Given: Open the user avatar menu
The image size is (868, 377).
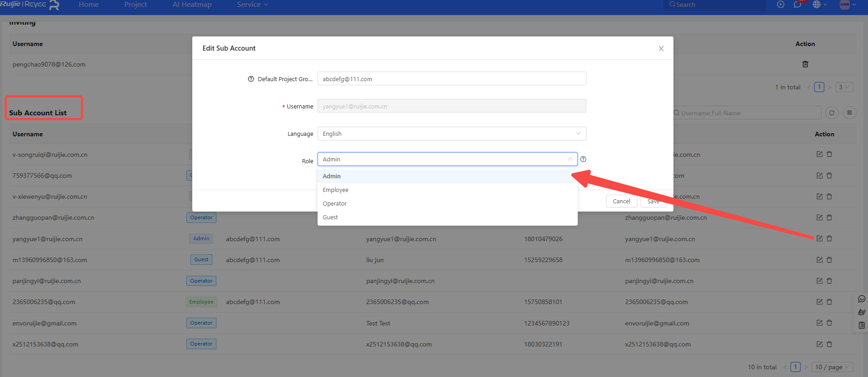Looking at the screenshot, I should tap(847, 5).
